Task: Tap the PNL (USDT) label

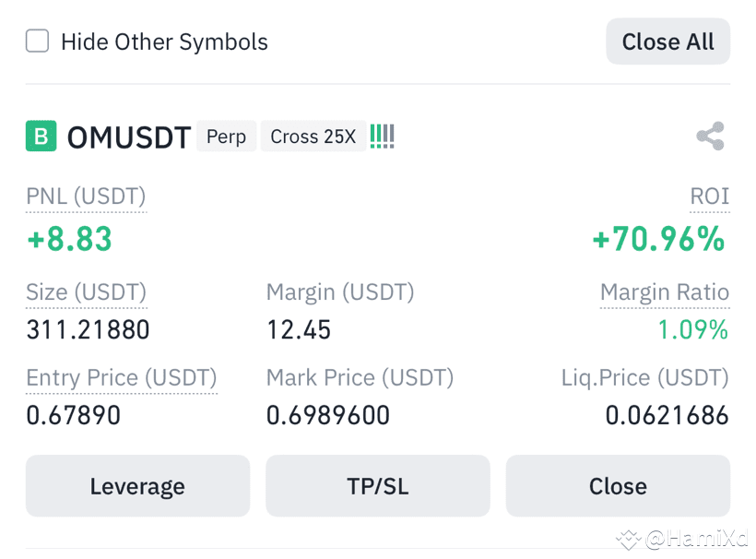Action: 86,196
